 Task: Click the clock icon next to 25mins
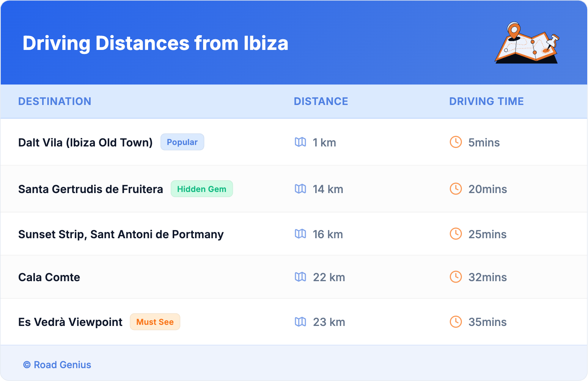click(456, 234)
